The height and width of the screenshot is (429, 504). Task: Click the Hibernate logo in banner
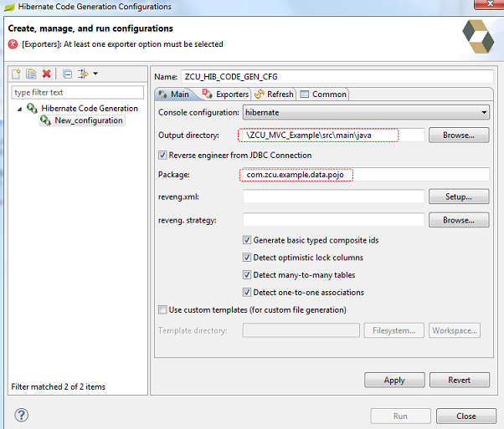478,36
